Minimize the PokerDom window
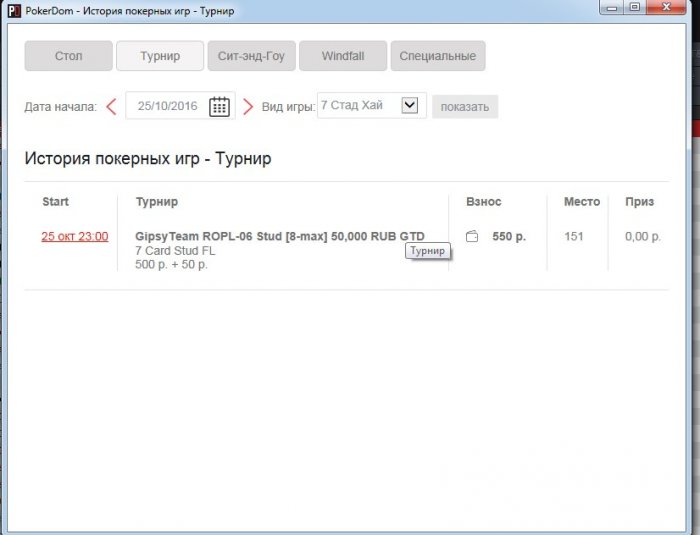The width and height of the screenshot is (700, 535). click(612, 7)
